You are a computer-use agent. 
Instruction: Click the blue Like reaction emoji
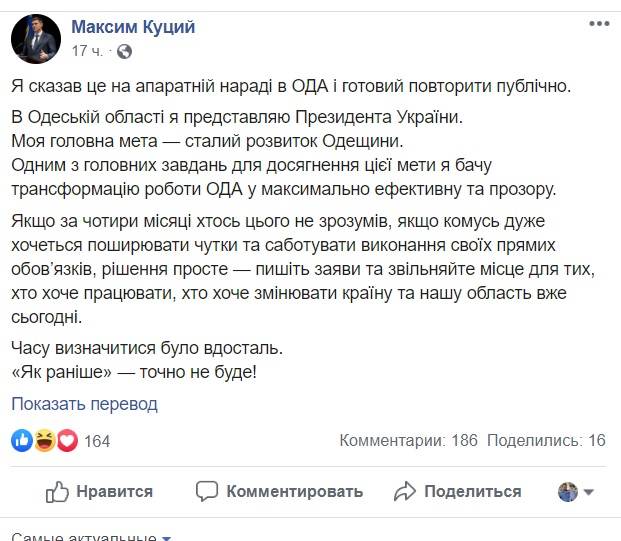[x=21, y=440]
